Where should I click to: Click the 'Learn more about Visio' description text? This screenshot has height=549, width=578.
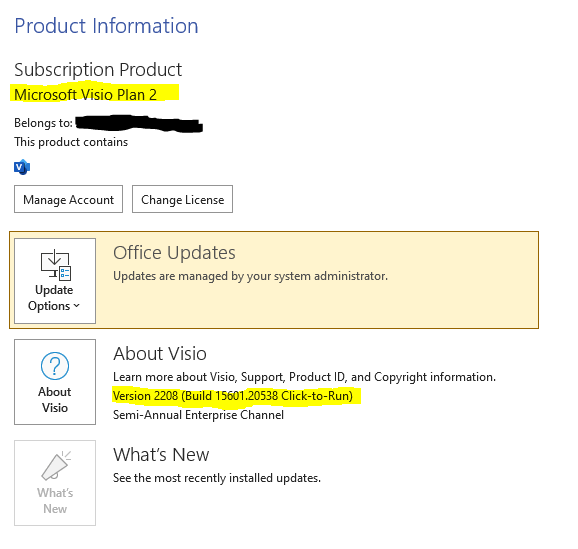(304, 377)
